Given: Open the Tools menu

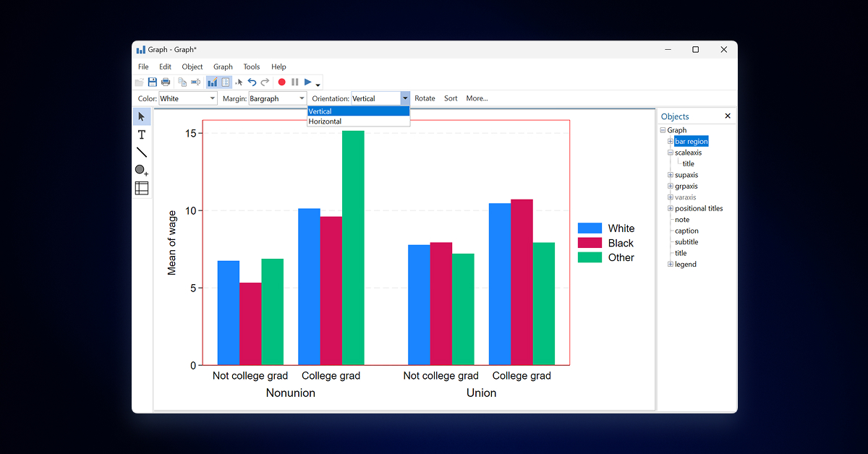Looking at the screenshot, I should (251, 67).
